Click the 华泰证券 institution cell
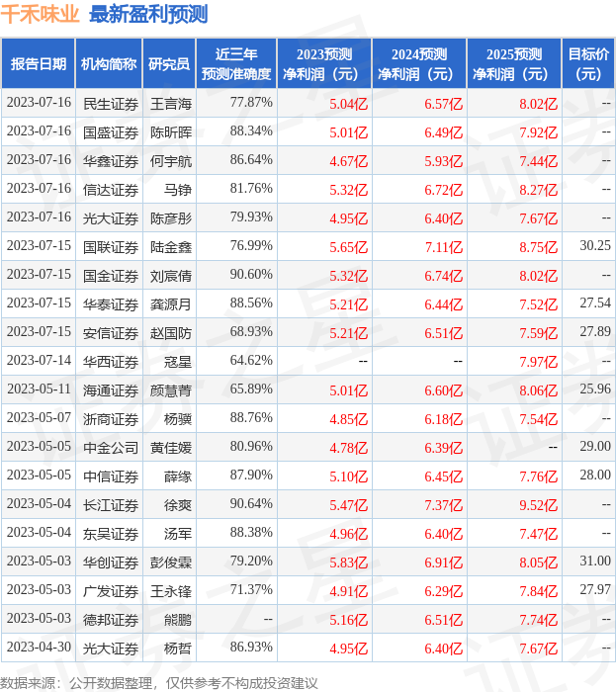 pos(111,304)
